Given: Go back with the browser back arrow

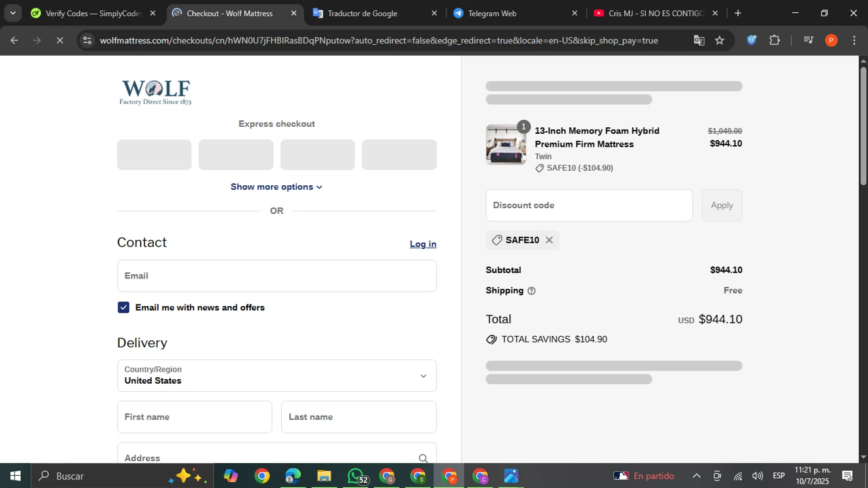Looking at the screenshot, I should pos(14,40).
